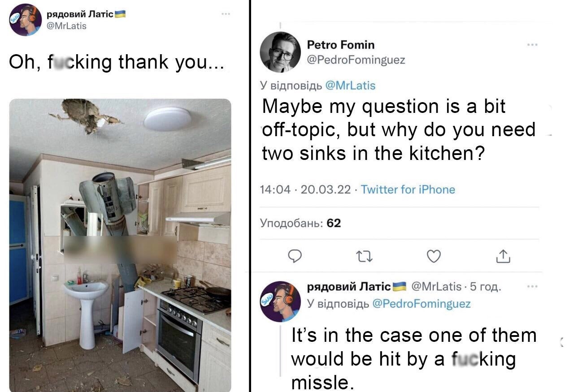The height and width of the screenshot is (392, 574).
Task: Open the "Twitter for iPhone" source link
Action: tap(408, 190)
